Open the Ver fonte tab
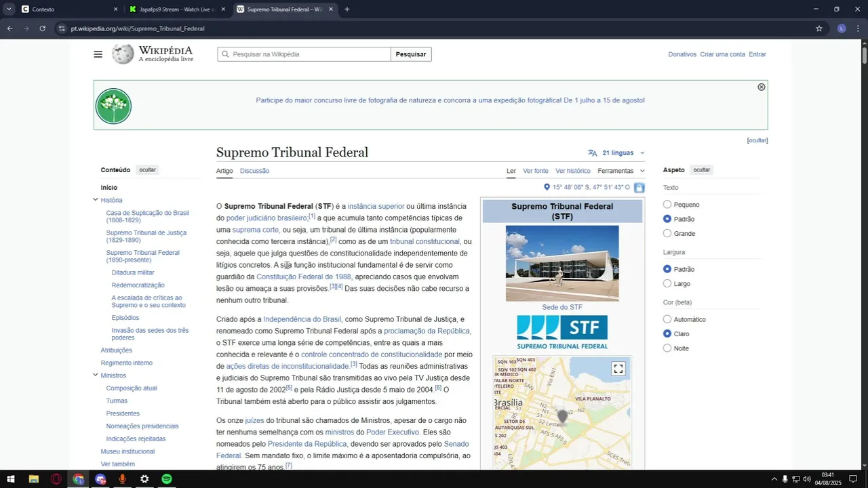 click(x=536, y=171)
